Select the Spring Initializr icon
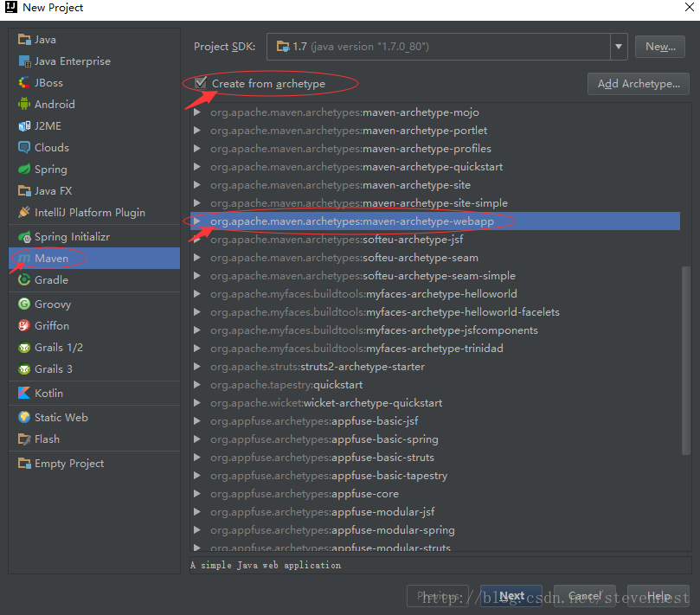 (24, 236)
